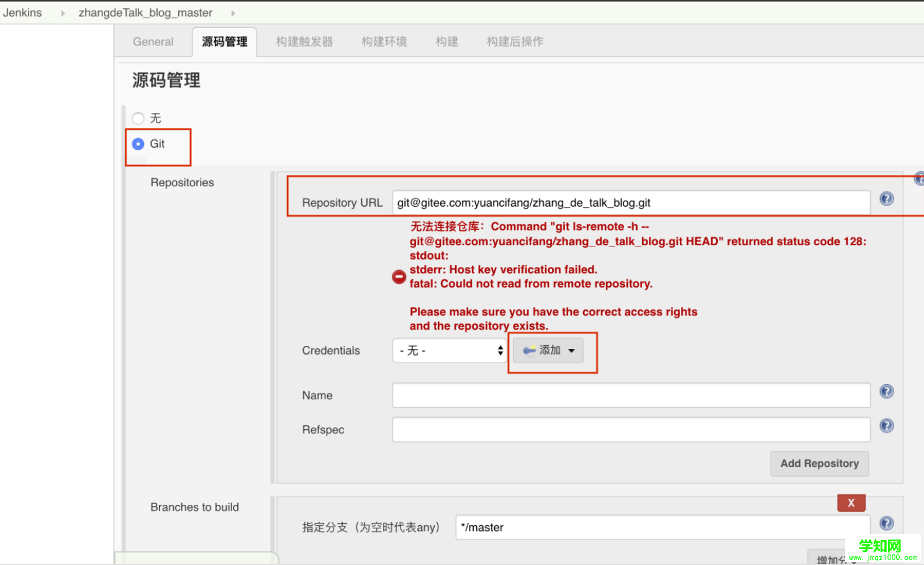Expand breadcrumb arrow after zhangdeTalk_blog_master

click(233, 13)
